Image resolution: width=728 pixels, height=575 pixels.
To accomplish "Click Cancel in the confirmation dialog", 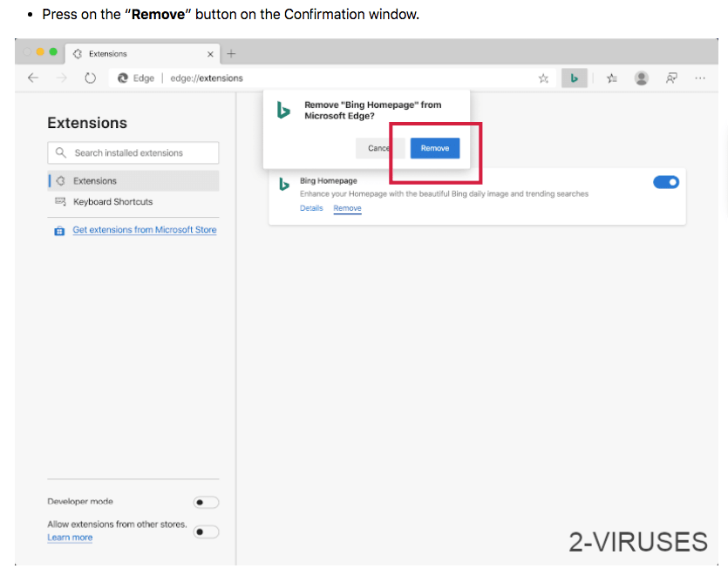I will [380, 148].
